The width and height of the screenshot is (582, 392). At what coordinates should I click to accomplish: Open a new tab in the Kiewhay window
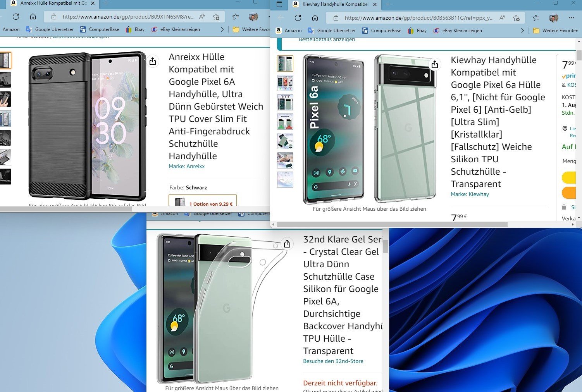tap(388, 4)
